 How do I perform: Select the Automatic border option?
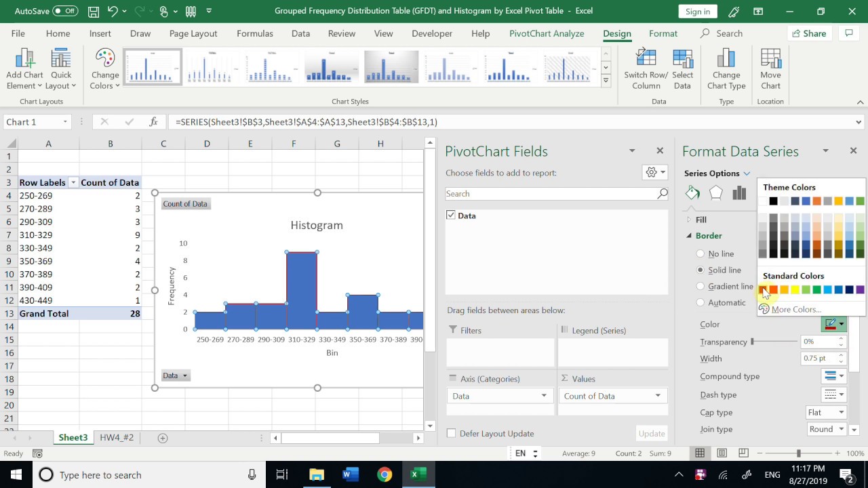point(701,302)
